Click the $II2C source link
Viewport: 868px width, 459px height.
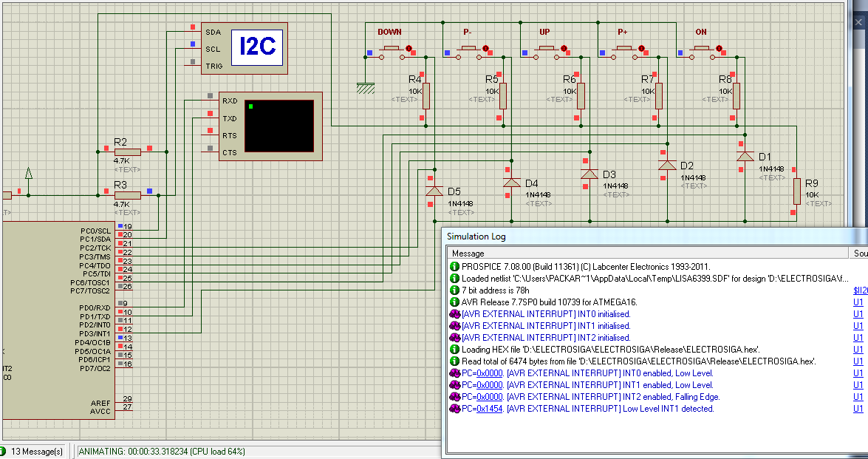pos(858,290)
